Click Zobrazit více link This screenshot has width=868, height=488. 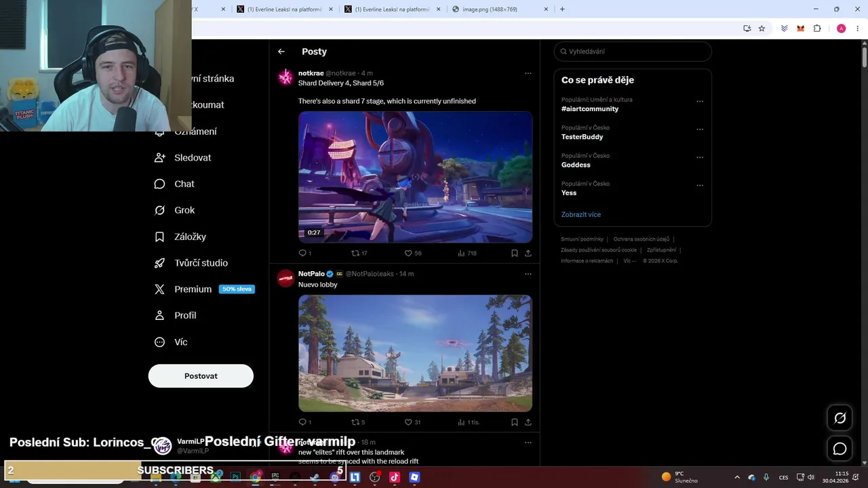coord(580,214)
